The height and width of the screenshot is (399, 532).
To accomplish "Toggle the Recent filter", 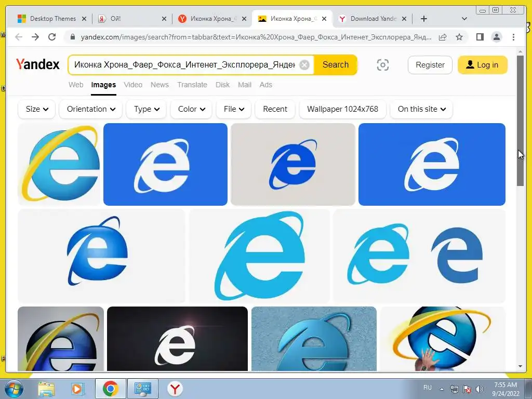I will coord(275,109).
